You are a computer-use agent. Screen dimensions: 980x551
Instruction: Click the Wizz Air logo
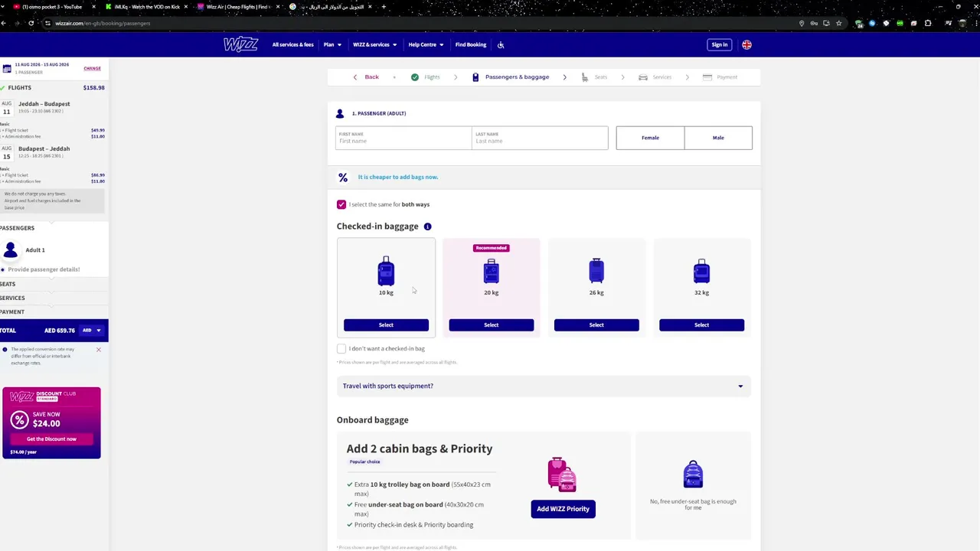[240, 44]
